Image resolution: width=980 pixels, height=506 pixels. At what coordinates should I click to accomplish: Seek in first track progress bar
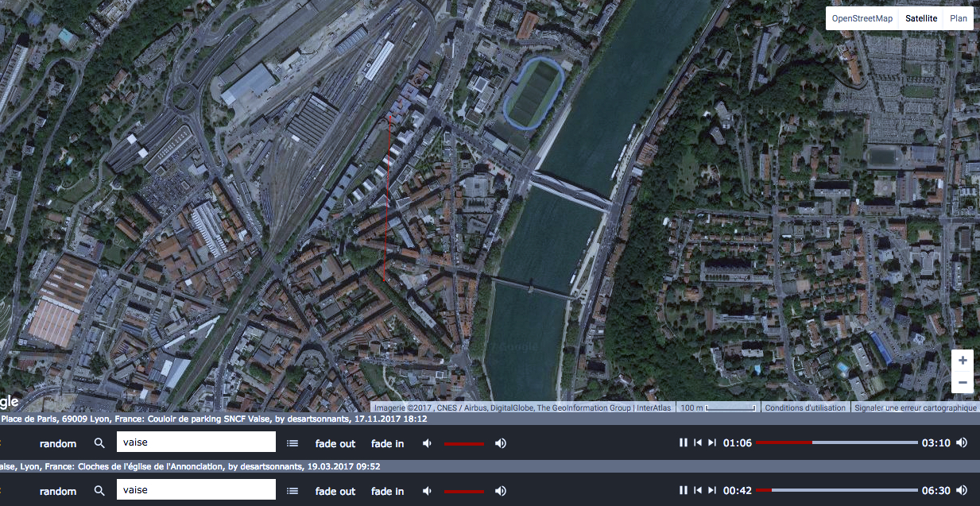click(x=836, y=442)
